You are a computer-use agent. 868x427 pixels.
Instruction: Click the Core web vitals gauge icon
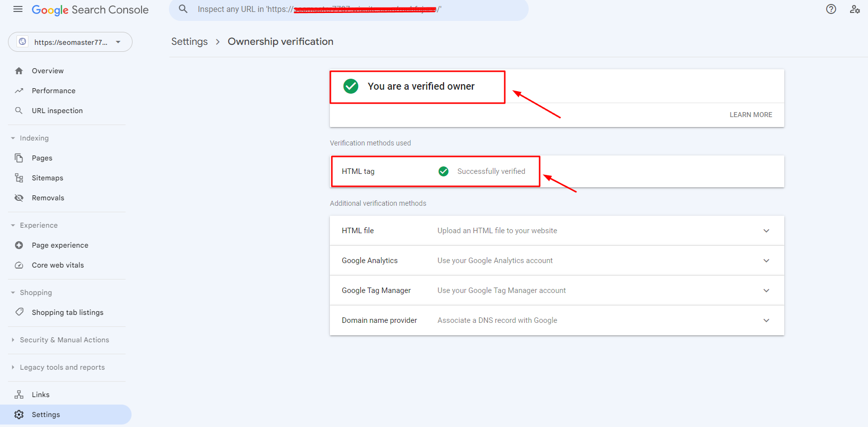pyautogui.click(x=19, y=265)
